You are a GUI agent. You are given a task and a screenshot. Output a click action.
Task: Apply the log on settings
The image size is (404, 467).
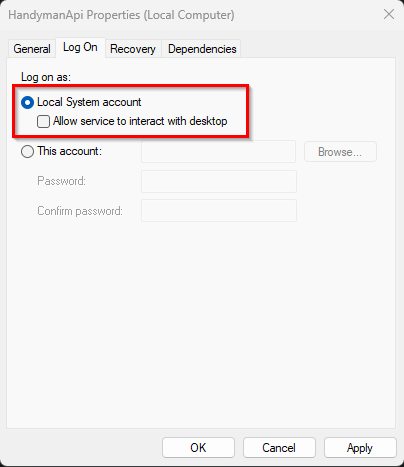[360, 448]
